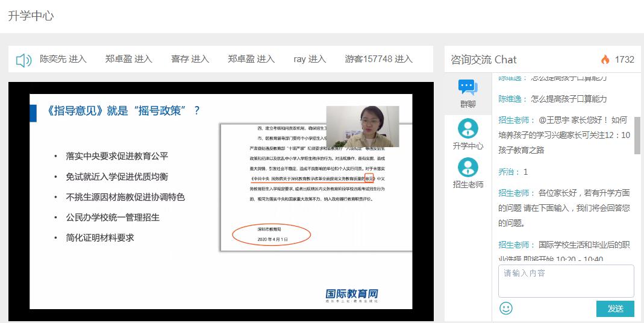The image size is (644, 323).
Task: Click the 陈奕先 进入 notice
Action: coord(63,59)
